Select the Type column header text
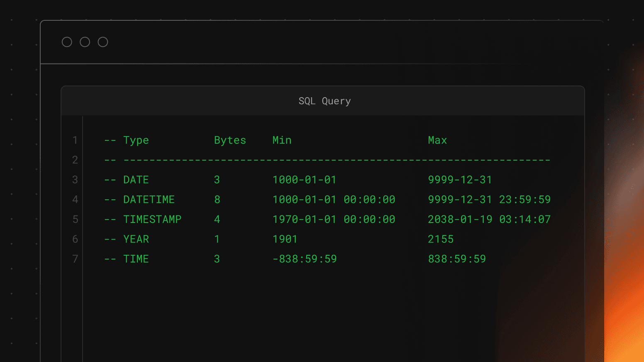Viewport: 644px width, 362px height. (136, 140)
